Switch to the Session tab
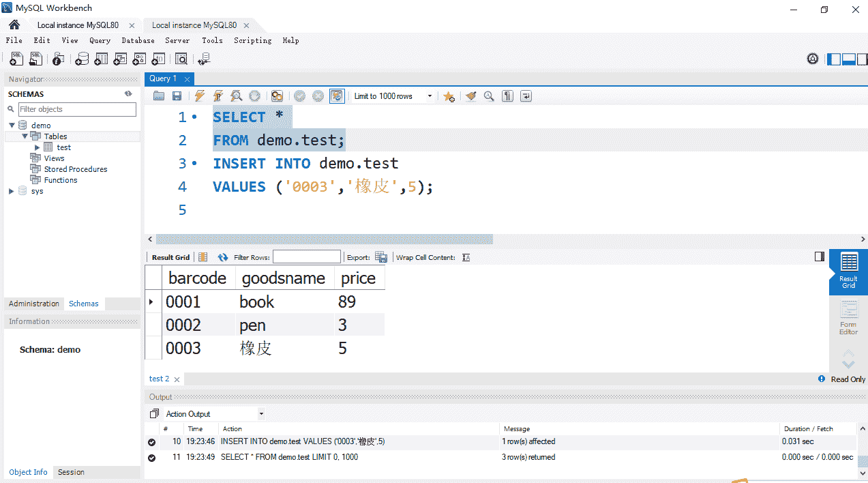Image resolution: width=868 pixels, height=483 pixels. 71,472
